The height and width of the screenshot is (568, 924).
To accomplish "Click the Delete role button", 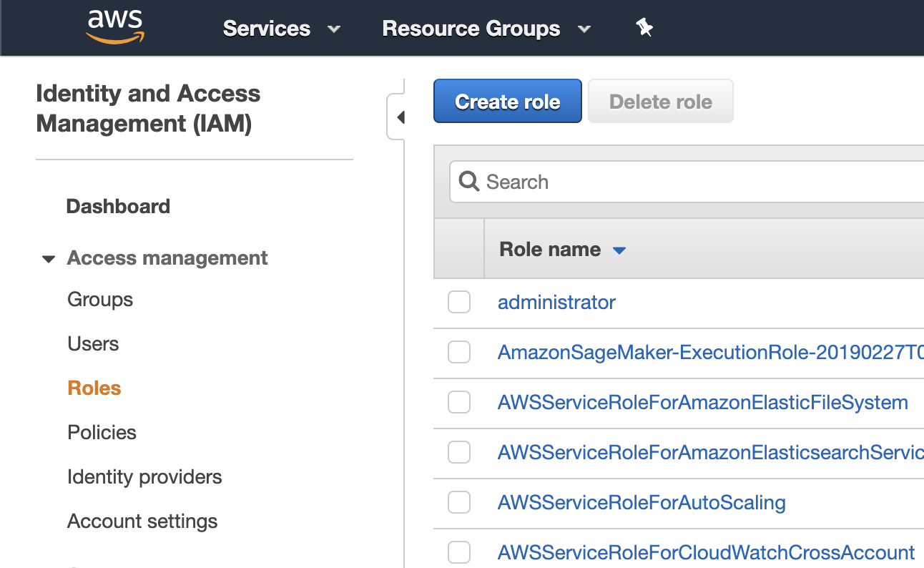I will coord(661,102).
